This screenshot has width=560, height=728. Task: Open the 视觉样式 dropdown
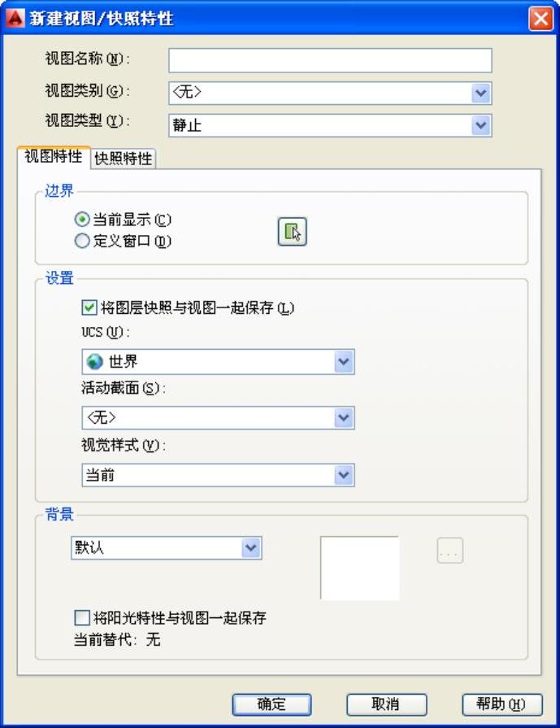(x=344, y=475)
